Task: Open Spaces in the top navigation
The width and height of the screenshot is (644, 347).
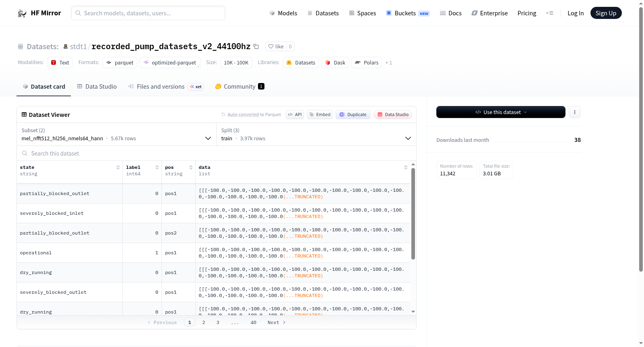Action: tap(363, 13)
